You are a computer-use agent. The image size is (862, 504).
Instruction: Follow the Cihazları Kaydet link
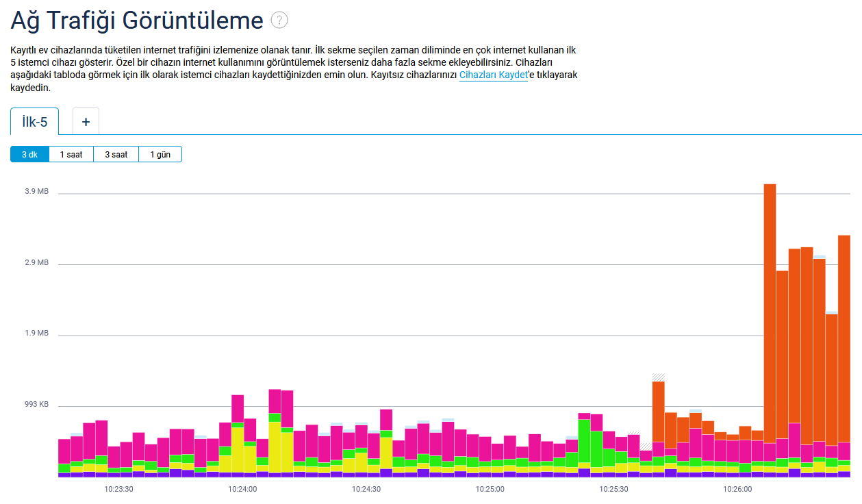point(494,75)
